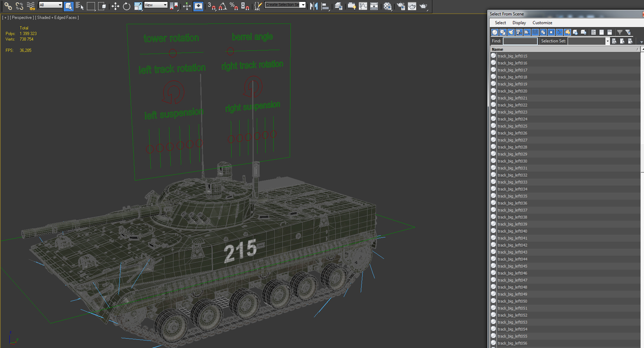Activate the Select and Move tool
644x348 pixels.
[x=115, y=6]
